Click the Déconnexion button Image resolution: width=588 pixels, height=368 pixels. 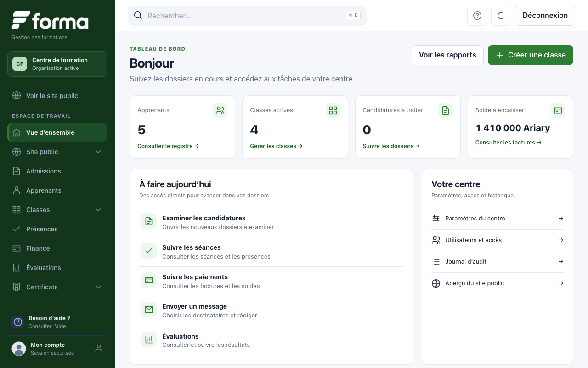545,16
